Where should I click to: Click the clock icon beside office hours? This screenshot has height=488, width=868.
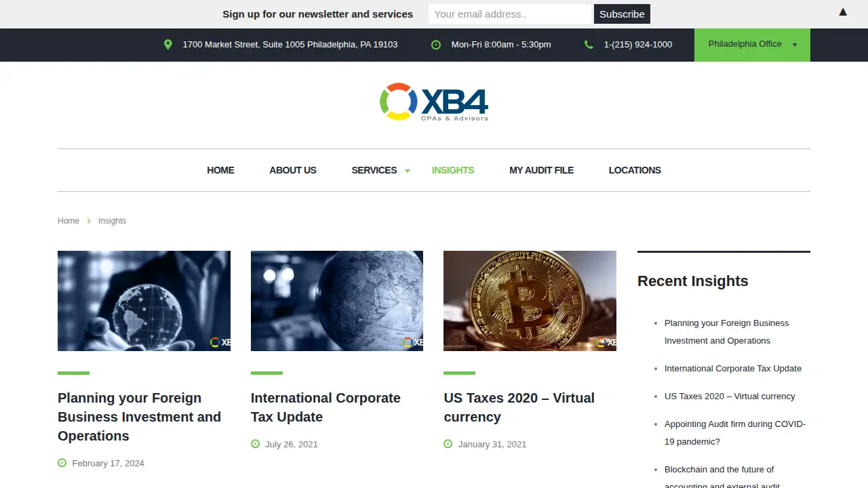(436, 45)
